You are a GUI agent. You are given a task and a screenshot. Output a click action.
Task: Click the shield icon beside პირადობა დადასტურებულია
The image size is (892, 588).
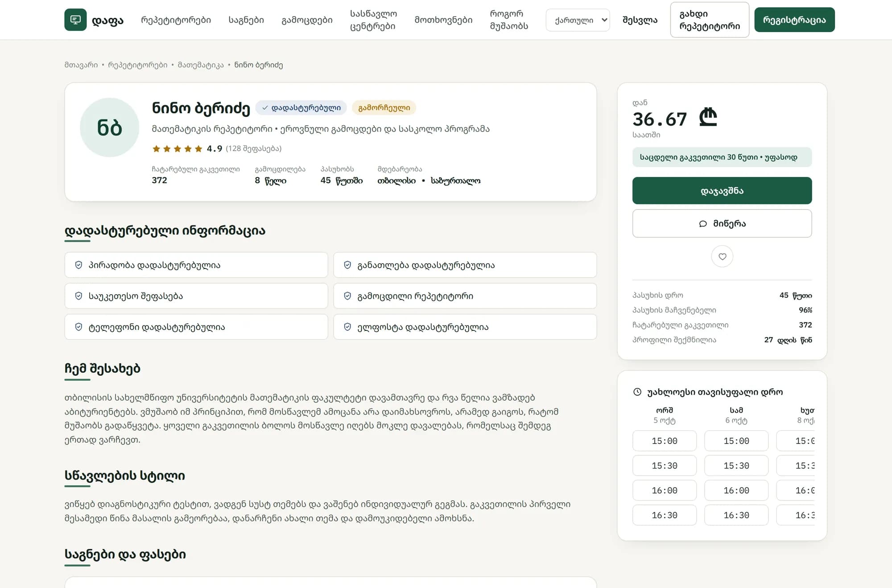point(78,265)
